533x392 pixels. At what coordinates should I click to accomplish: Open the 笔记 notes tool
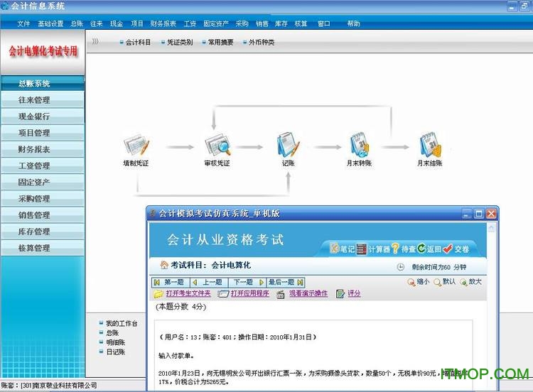pyautogui.click(x=341, y=249)
